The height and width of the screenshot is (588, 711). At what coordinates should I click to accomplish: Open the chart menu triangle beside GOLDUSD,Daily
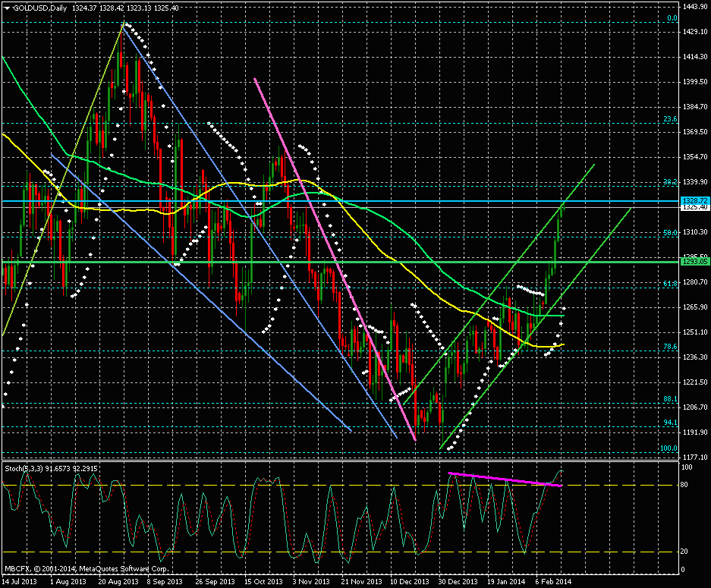pyautogui.click(x=7, y=8)
